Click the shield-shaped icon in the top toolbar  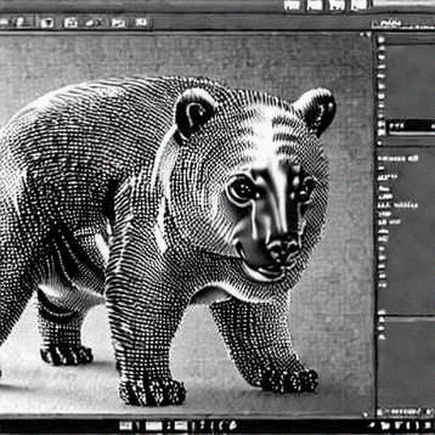coord(47,23)
